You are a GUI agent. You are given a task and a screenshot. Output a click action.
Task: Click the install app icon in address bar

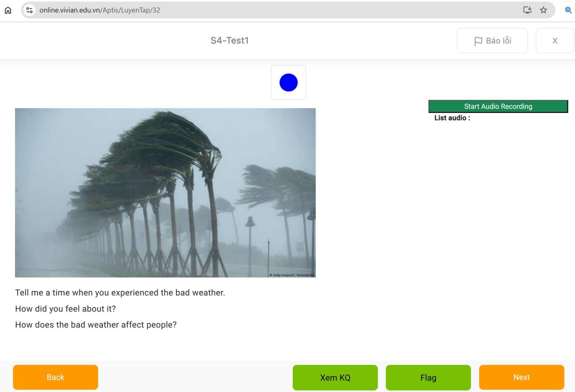point(527,10)
